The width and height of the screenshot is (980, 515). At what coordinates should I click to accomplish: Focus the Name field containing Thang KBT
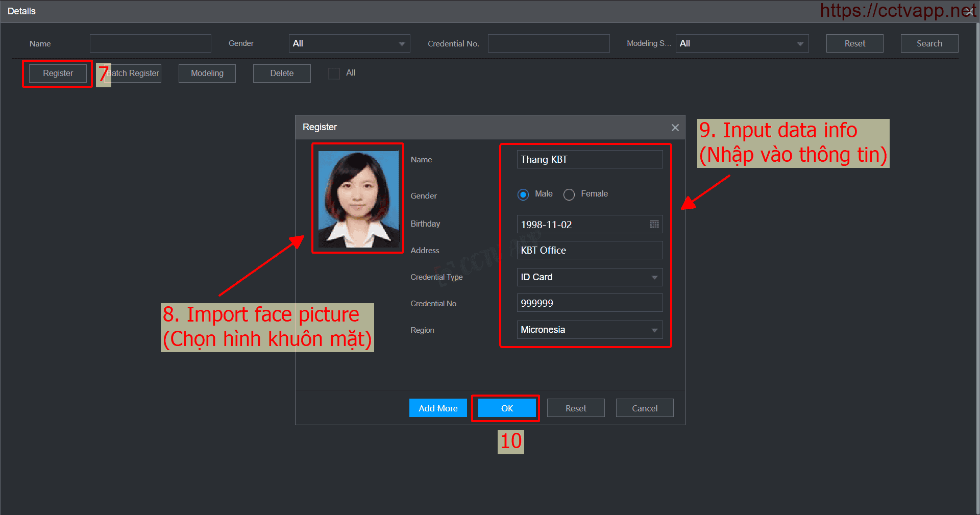[x=590, y=160]
